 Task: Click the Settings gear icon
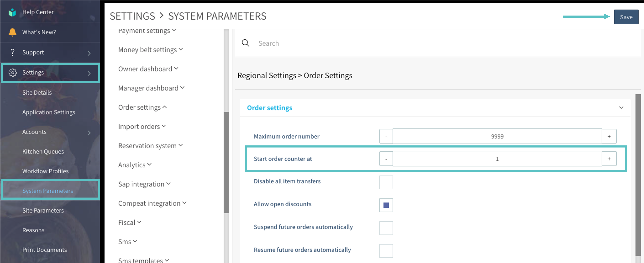coord(12,73)
